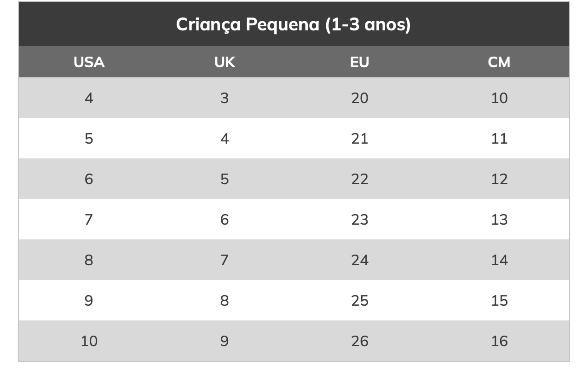The height and width of the screenshot is (372, 588).
Task: Click USA size 4 cell
Action: click(89, 98)
